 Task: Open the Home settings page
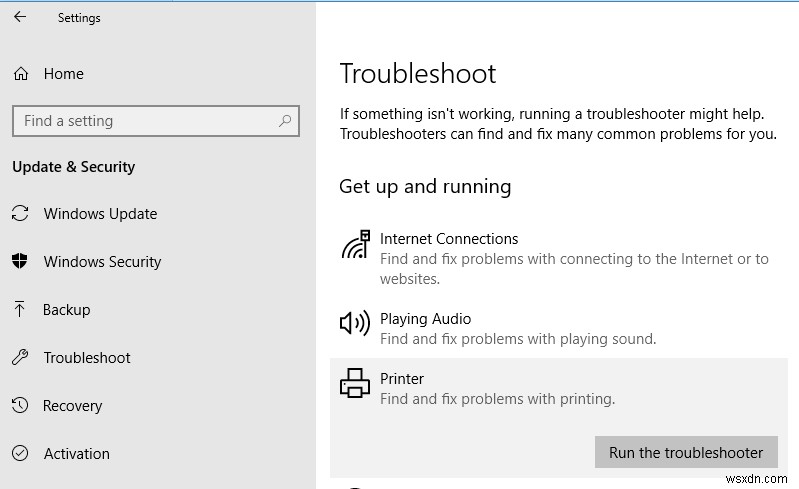(x=64, y=74)
